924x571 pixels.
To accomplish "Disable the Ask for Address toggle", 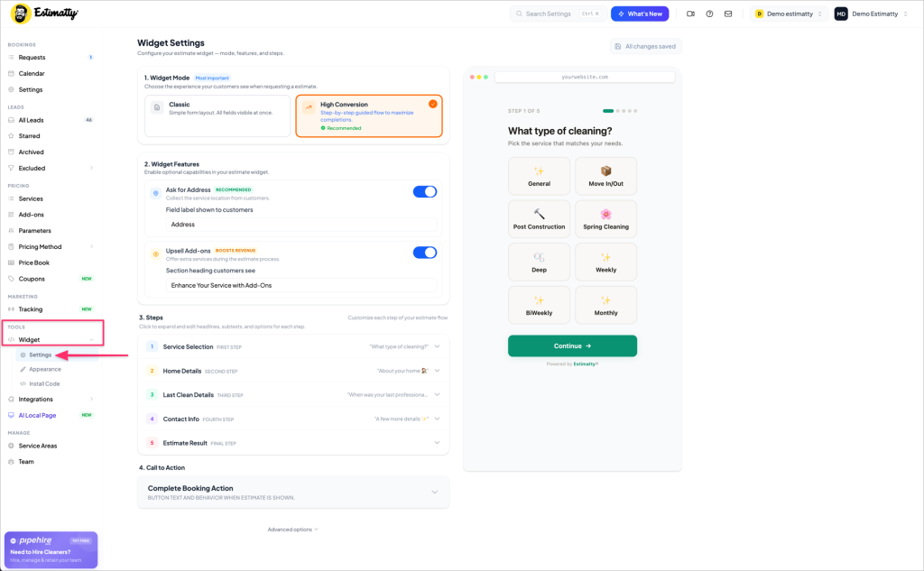I will (424, 191).
